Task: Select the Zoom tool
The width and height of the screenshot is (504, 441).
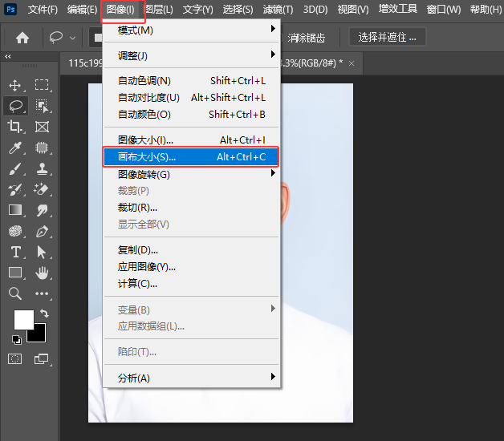Action: (14, 293)
